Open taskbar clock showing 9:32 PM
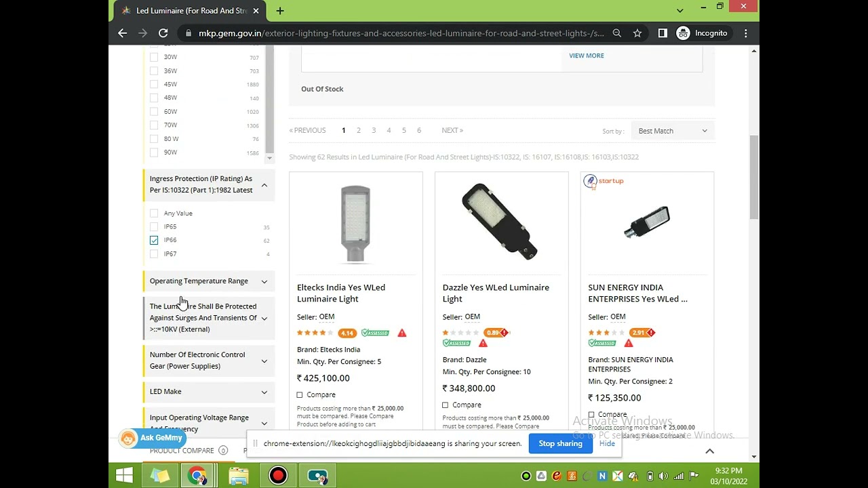 coord(728,476)
